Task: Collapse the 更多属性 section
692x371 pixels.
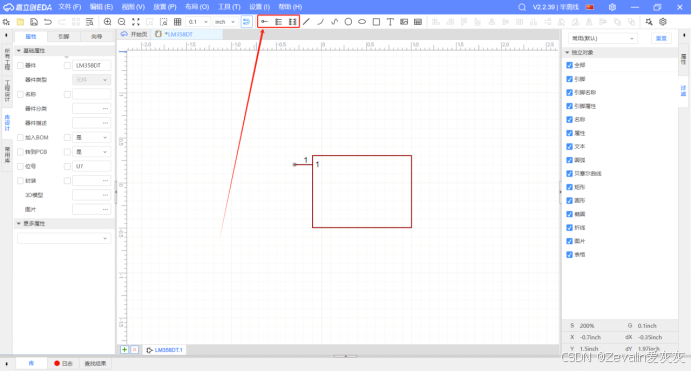Action: (19, 224)
